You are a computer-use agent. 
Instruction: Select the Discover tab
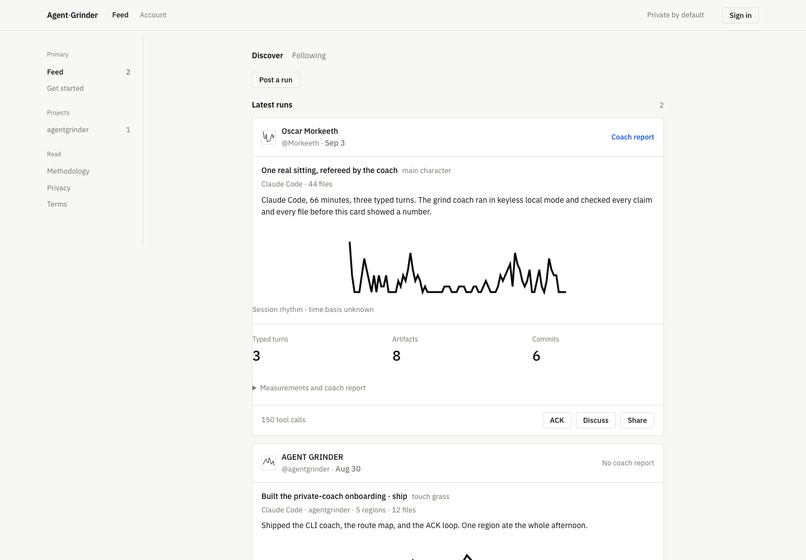(267, 56)
